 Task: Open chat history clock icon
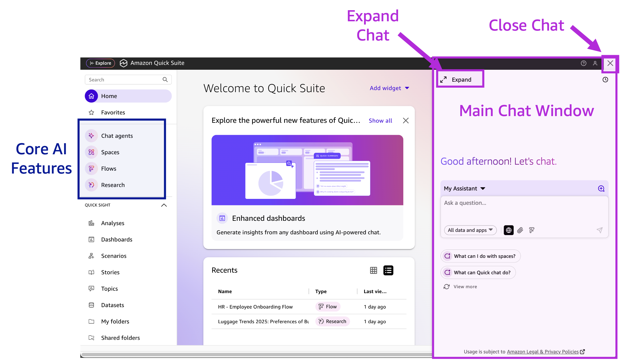tap(605, 80)
